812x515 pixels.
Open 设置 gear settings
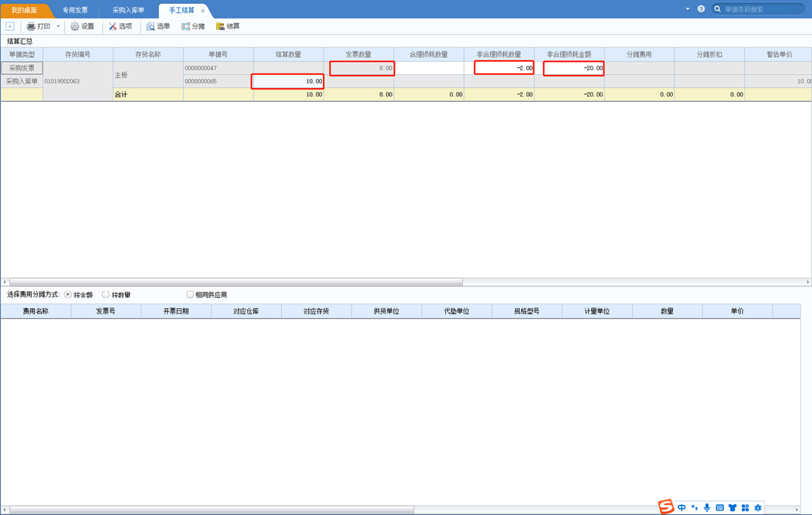click(x=83, y=26)
